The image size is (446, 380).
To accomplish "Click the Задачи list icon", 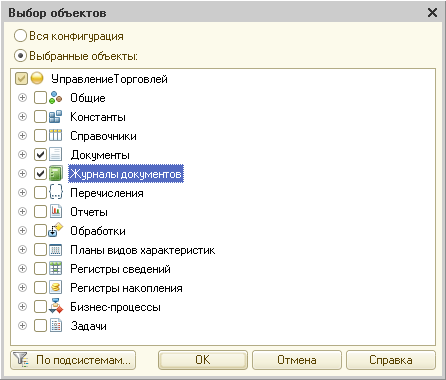I will pos(55,326).
